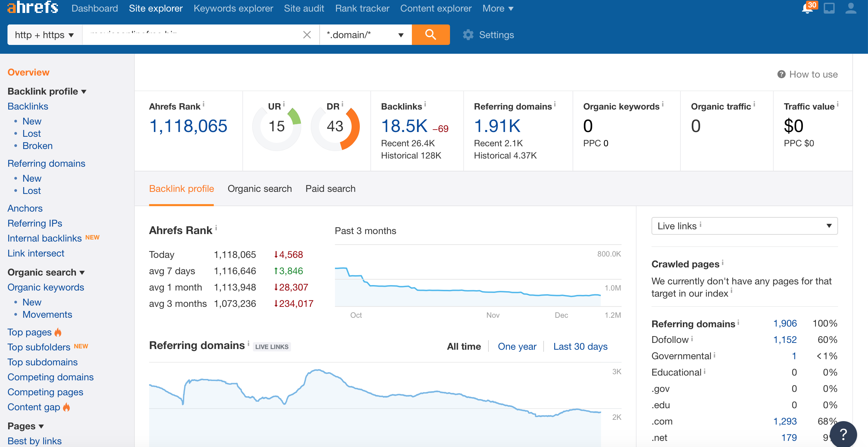Open Competing domains report

click(50, 377)
